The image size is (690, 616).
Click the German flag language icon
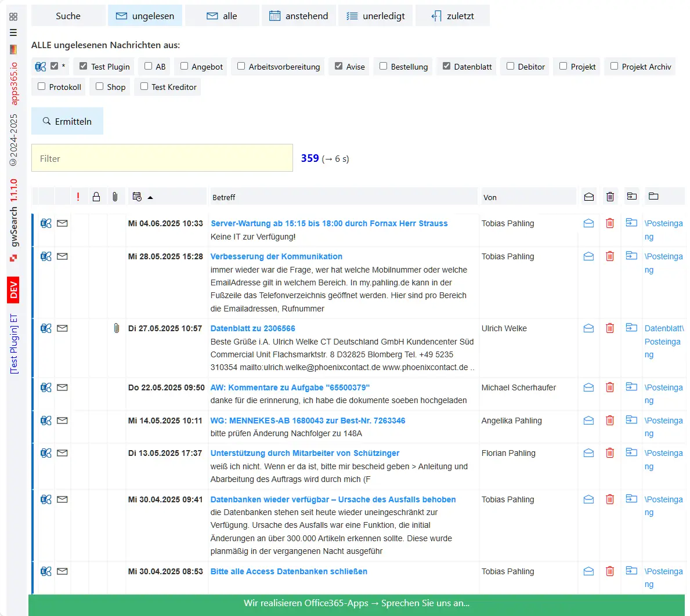[13, 49]
